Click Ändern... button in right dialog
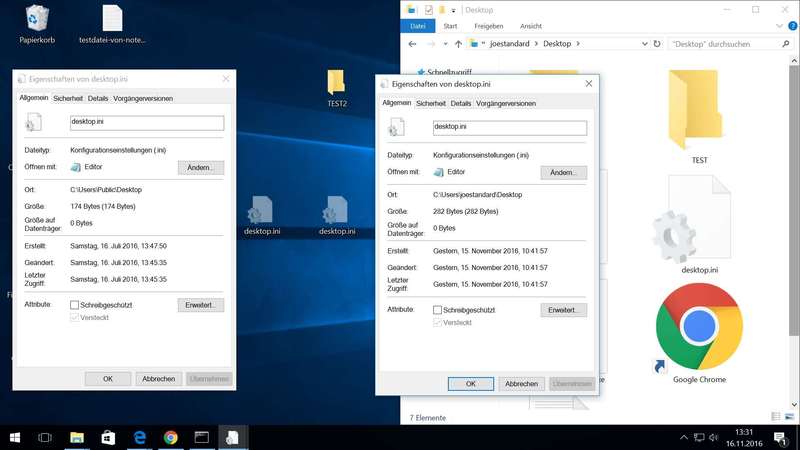This screenshot has width=800, height=450. (563, 173)
